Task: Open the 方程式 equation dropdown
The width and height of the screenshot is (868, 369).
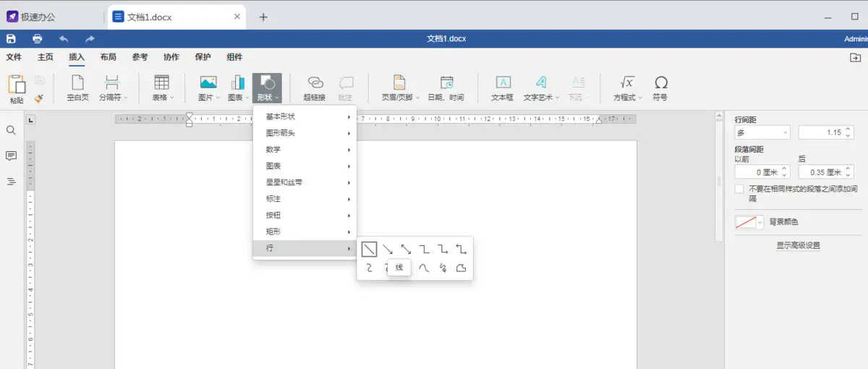Action: (626, 88)
